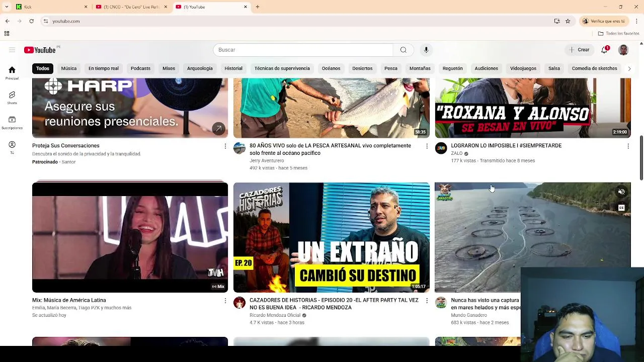Open Jerry Aventurero channel name

coord(267,161)
